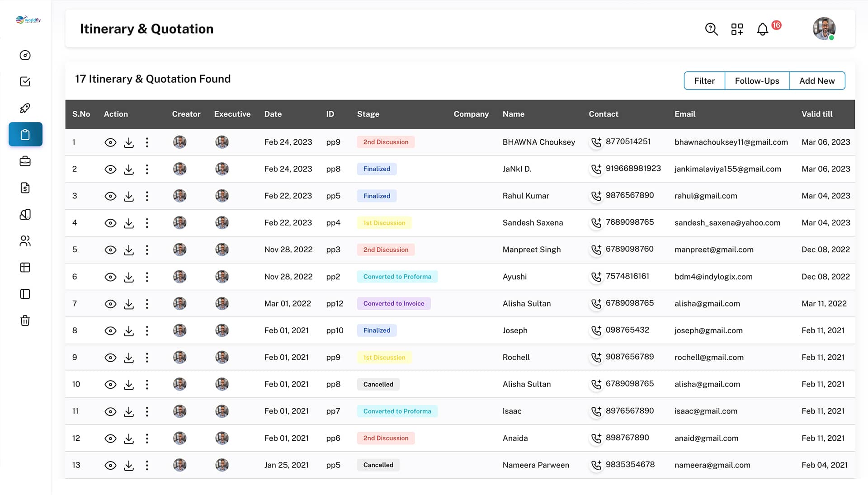The image size is (868, 495).
Task: Call phone icon beside 7574816161
Action: pos(596,277)
